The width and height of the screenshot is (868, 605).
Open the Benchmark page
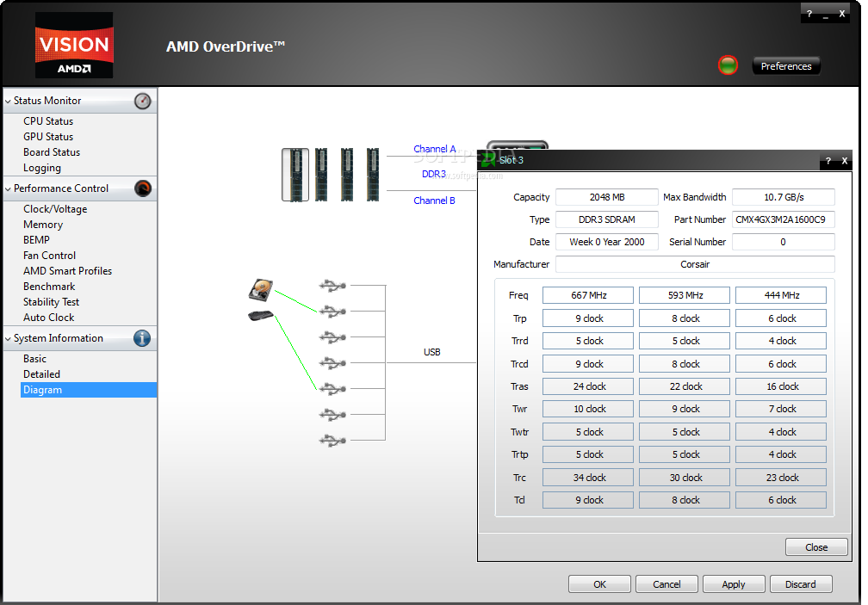tap(49, 287)
